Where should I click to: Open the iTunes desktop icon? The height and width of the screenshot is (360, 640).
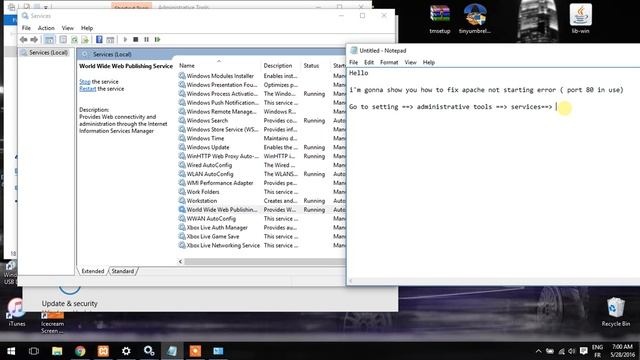pos(16,313)
